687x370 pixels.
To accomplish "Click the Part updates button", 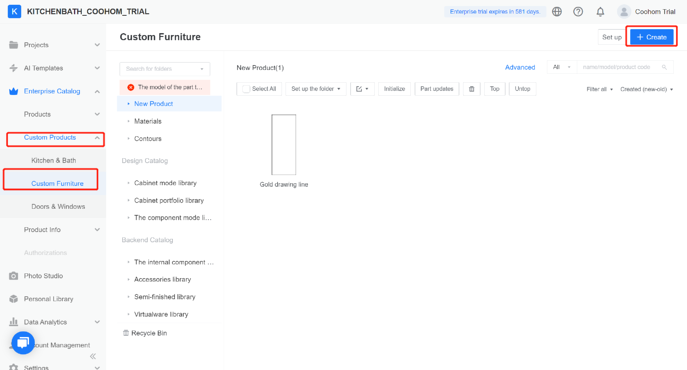I will pos(437,89).
